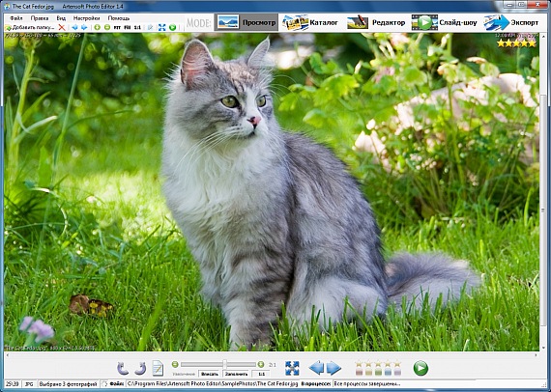Click the Вписать fit button
Viewport: 551px width, 392px height.
(210, 374)
